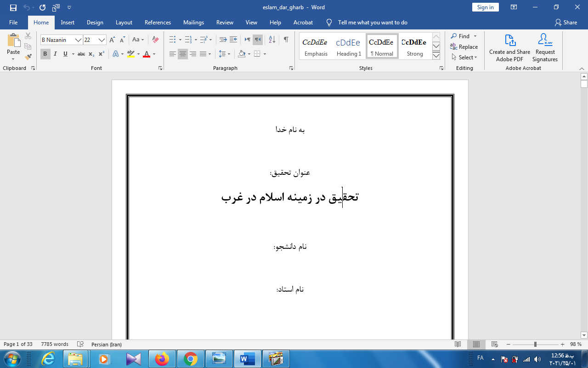Apply bullet list formatting
The width and height of the screenshot is (588, 368).
172,40
